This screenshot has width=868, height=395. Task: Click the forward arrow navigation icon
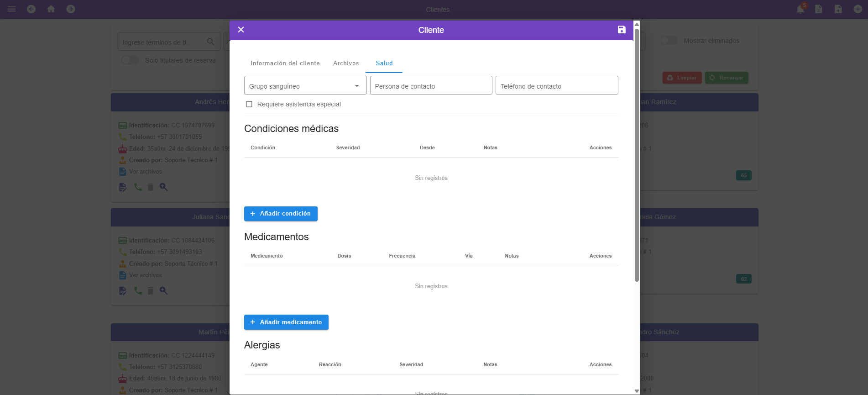(71, 9)
